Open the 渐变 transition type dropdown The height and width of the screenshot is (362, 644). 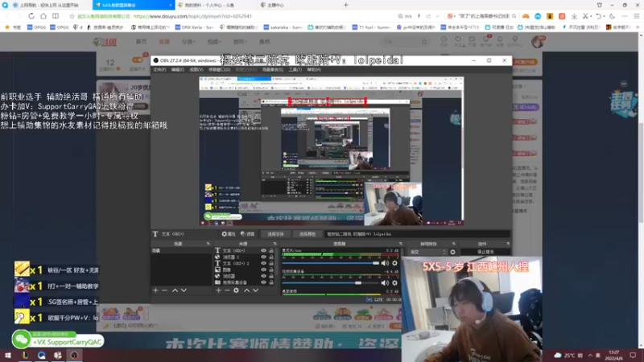coord(427,252)
